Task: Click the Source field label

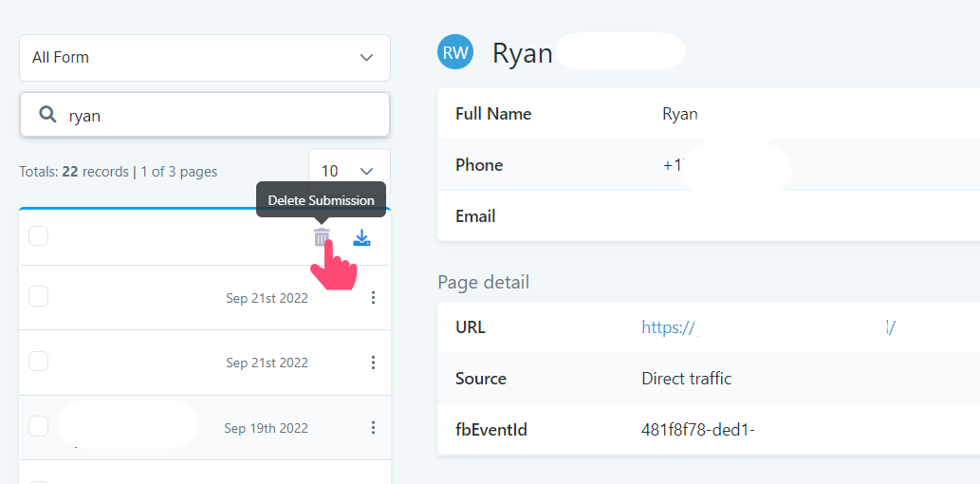Action: pyautogui.click(x=481, y=379)
